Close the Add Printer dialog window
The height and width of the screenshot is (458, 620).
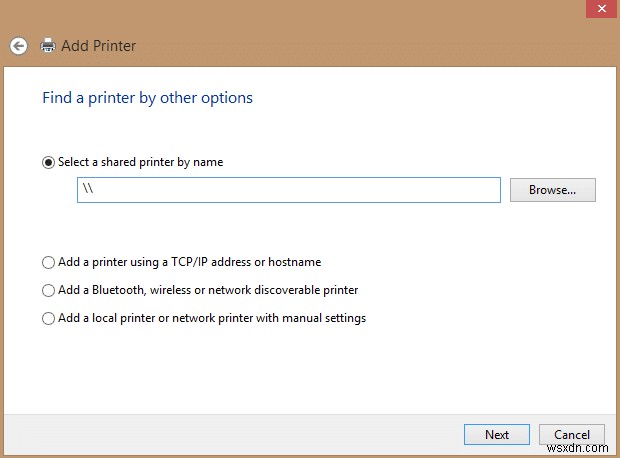click(596, 7)
